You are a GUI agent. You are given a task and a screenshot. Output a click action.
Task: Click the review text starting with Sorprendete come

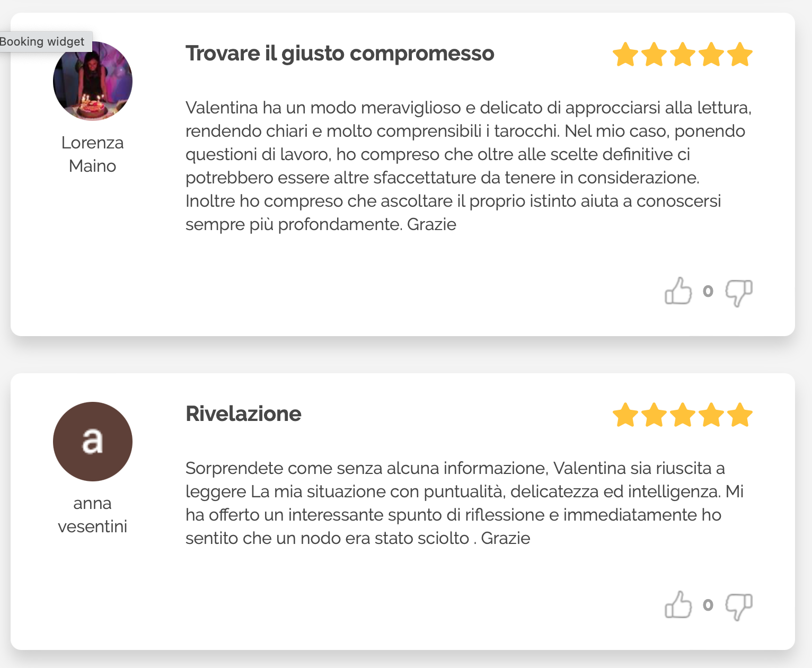[464, 503]
